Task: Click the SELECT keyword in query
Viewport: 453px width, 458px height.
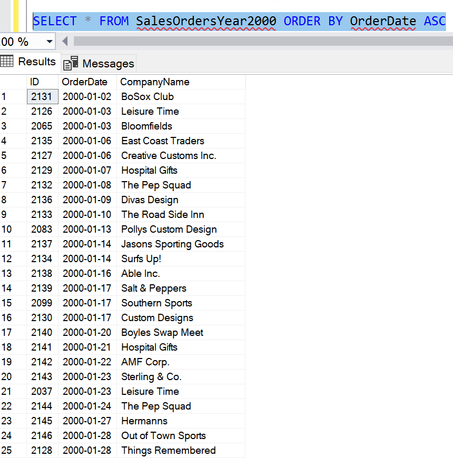Action: (55, 21)
